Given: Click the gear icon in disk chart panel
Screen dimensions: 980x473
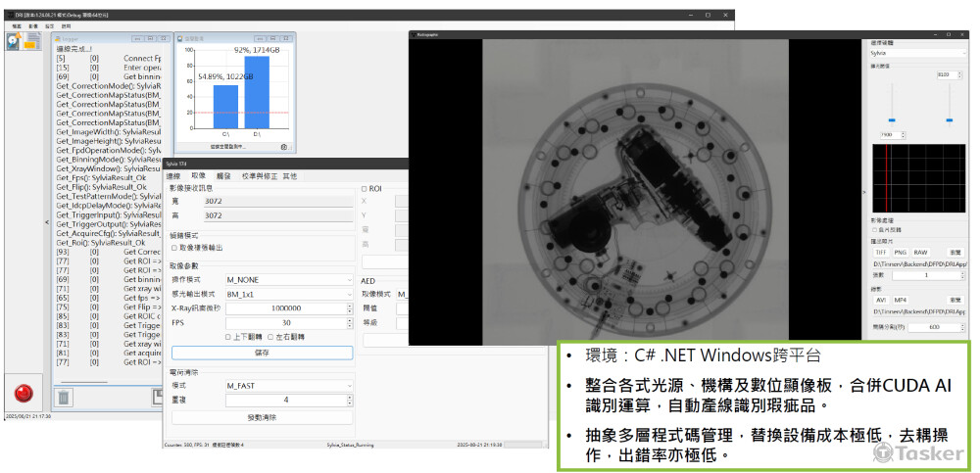Looking at the screenshot, I should pyautogui.click(x=284, y=147).
